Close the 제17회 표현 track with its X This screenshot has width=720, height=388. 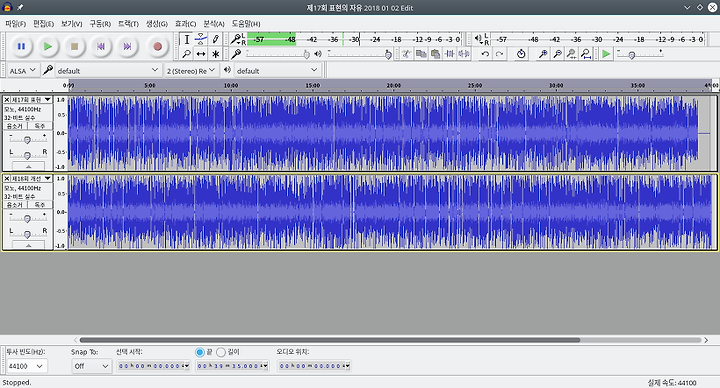(x=7, y=100)
